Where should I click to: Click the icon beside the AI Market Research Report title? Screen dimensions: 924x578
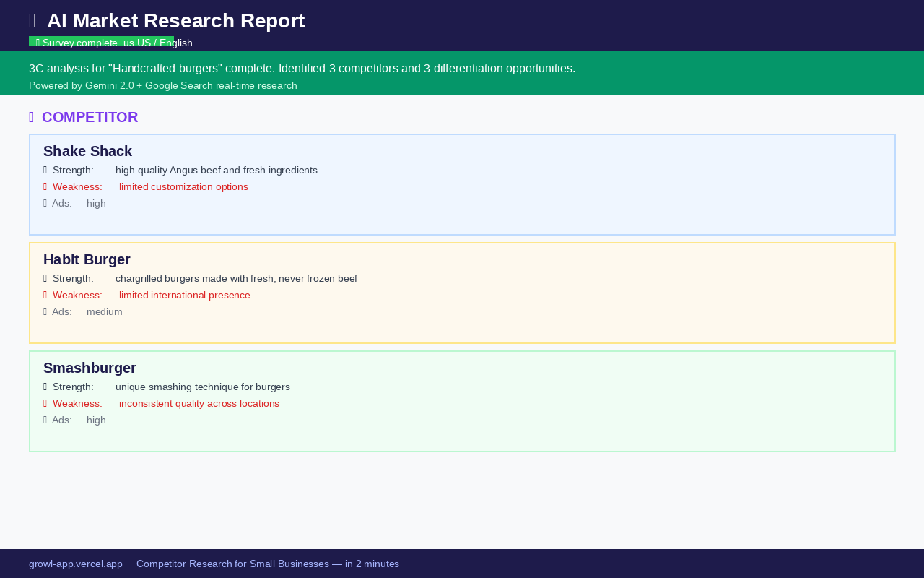coord(32,21)
